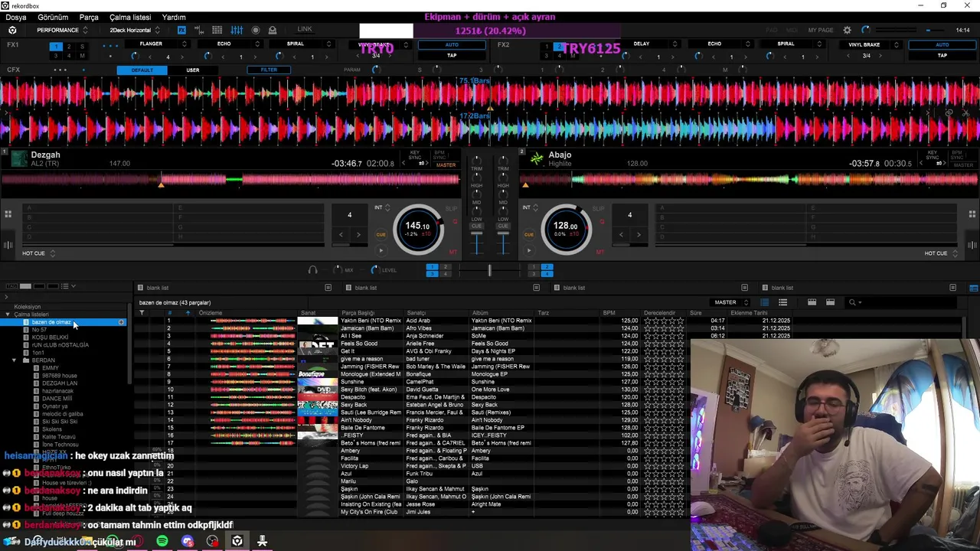Toggle the LINK button
980x551 pixels.
click(305, 30)
